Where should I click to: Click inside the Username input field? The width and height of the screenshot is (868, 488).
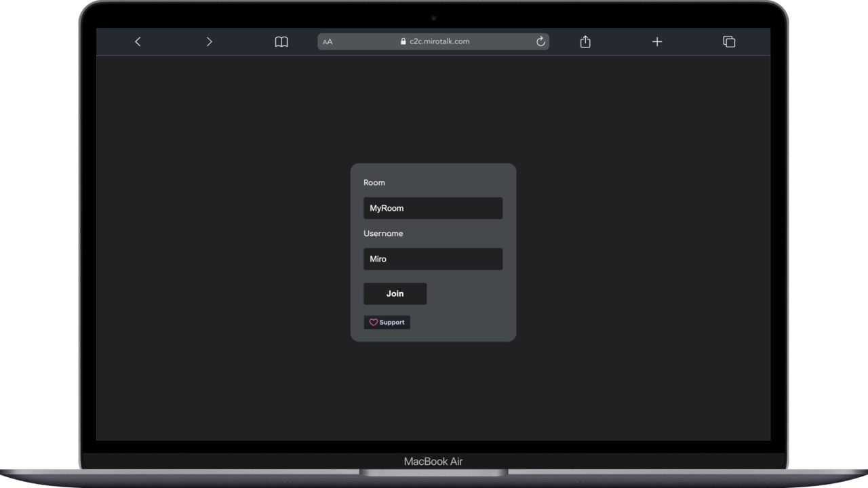tap(433, 259)
